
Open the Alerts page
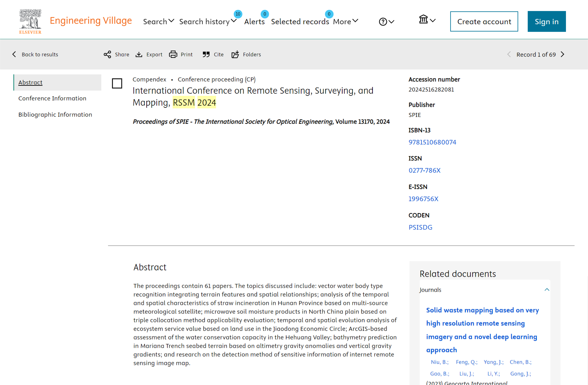pyautogui.click(x=254, y=22)
